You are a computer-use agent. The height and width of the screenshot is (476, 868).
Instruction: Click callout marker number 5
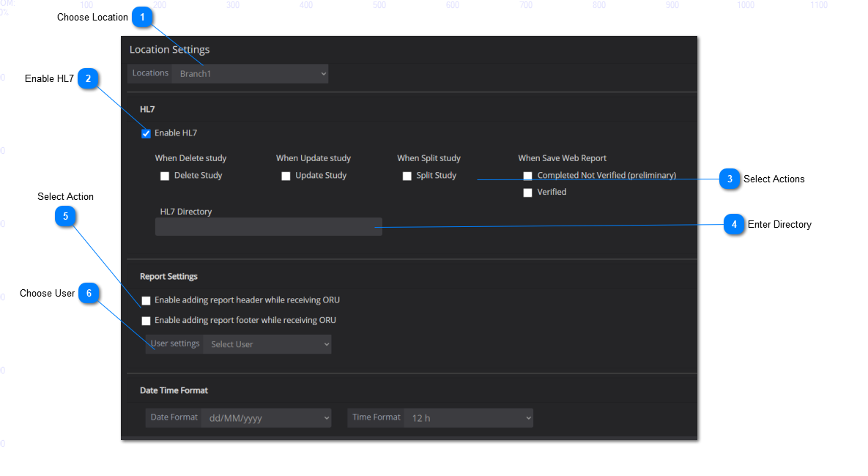[x=66, y=216]
